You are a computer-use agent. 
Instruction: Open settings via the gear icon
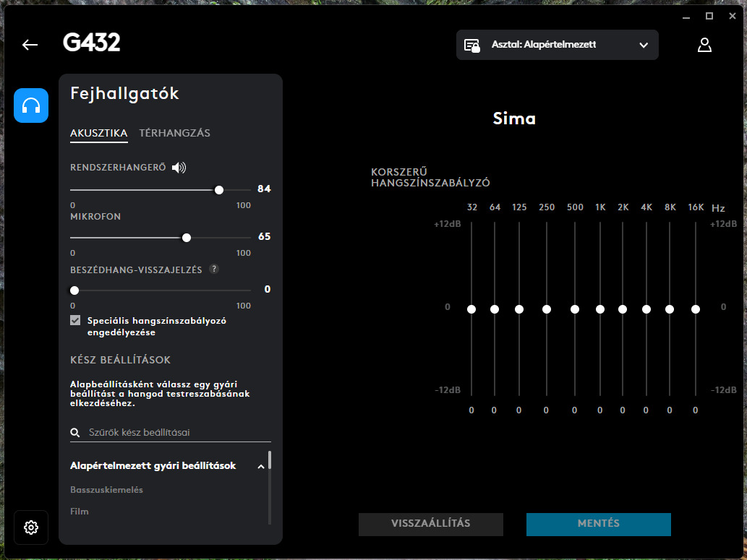(x=31, y=527)
